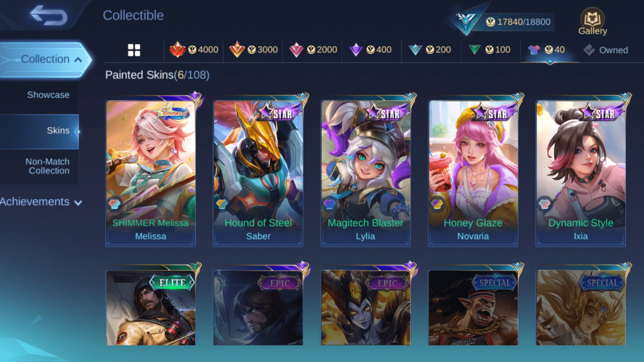Click the back arrow icon
Image resolution: width=644 pixels, height=362 pixels.
click(49, 15)
